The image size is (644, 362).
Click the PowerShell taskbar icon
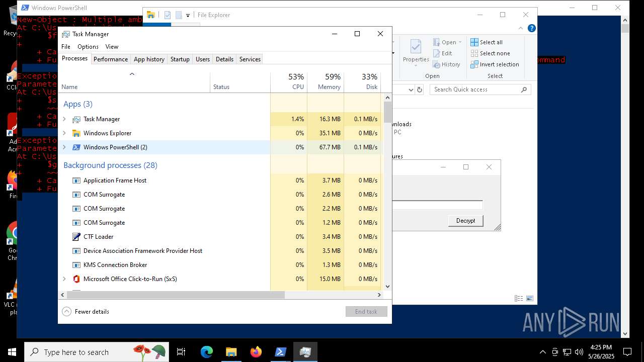pyautogui.click(x=281, y=352)
